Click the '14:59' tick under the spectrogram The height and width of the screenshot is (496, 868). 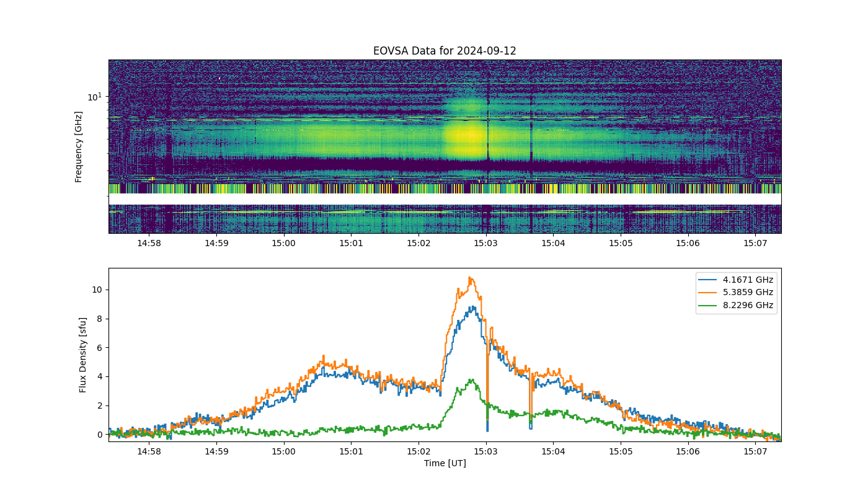click(x=216, y=243)
